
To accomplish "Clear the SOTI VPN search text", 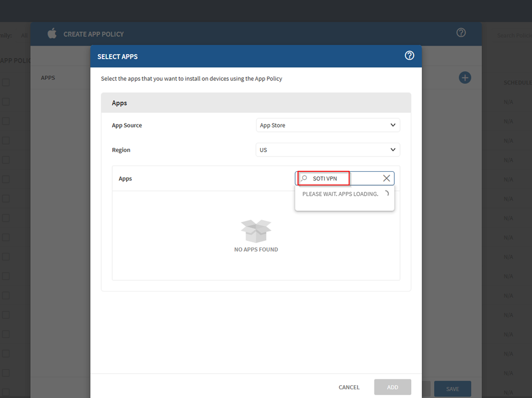I will [x=387, y=179].
